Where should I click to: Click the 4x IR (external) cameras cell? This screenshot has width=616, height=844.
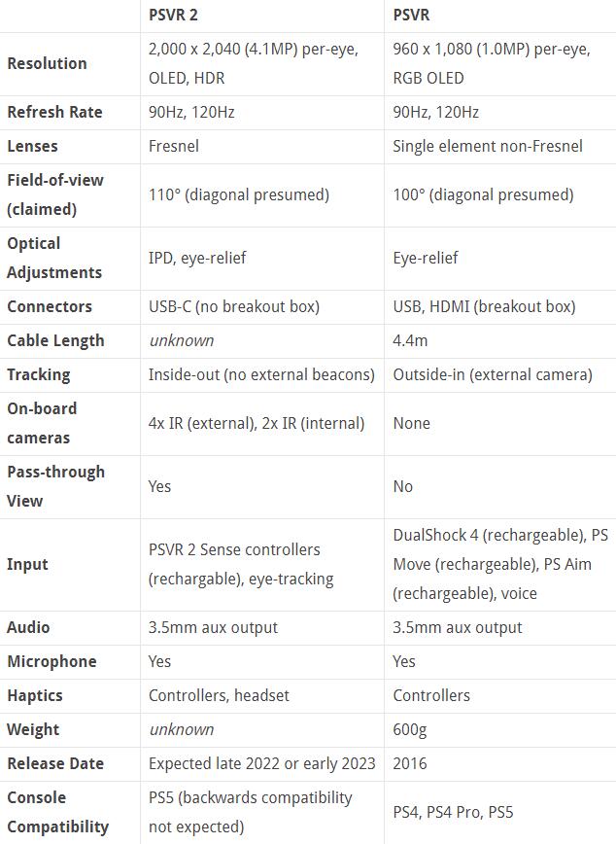pyautogui.click(x=257, y=423)
